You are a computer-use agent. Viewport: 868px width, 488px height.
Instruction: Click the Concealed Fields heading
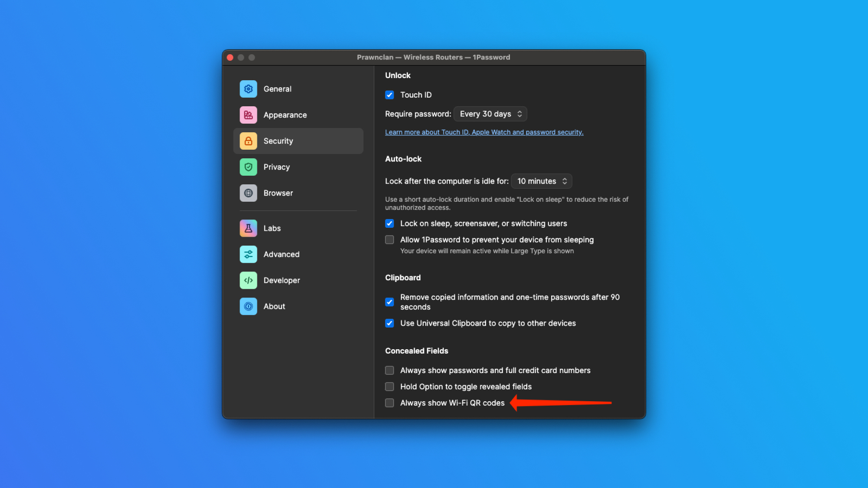(x=417, y=351)
